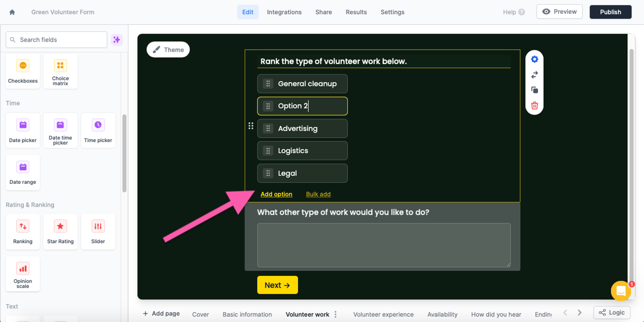Duplicate the ranking field with copy icon
Image resolution: width=644 pixels, height=322 pixels.
(x=535, y=90)
